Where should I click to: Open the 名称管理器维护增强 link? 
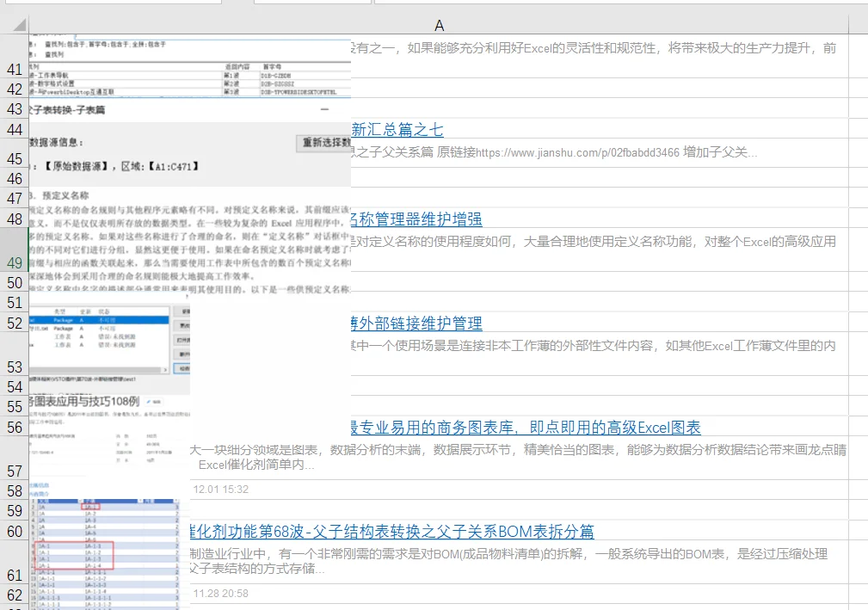(x=416, y=219)
